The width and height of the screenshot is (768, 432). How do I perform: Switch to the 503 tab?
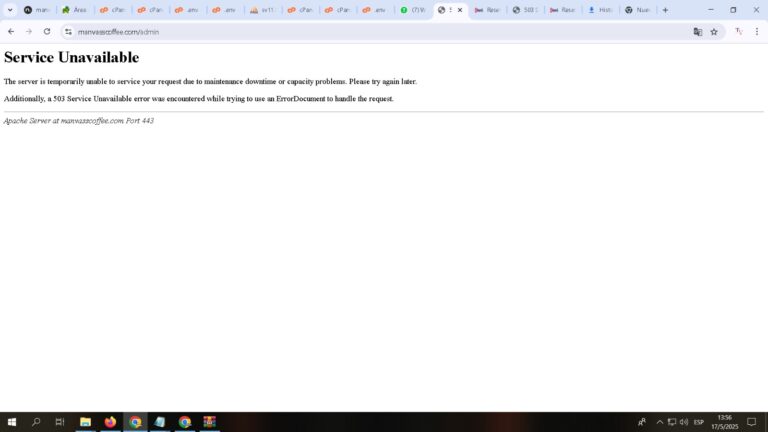(x=525, y=10)
